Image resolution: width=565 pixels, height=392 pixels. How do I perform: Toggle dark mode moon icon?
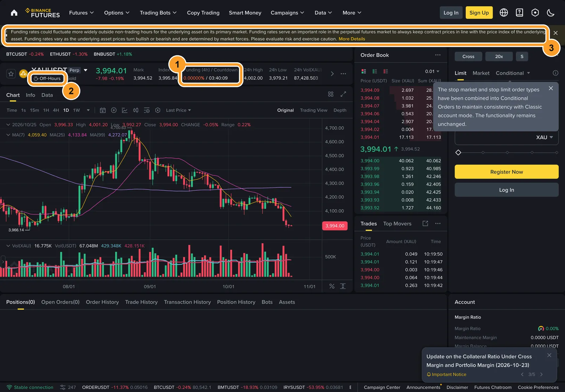tap(551, 13)
